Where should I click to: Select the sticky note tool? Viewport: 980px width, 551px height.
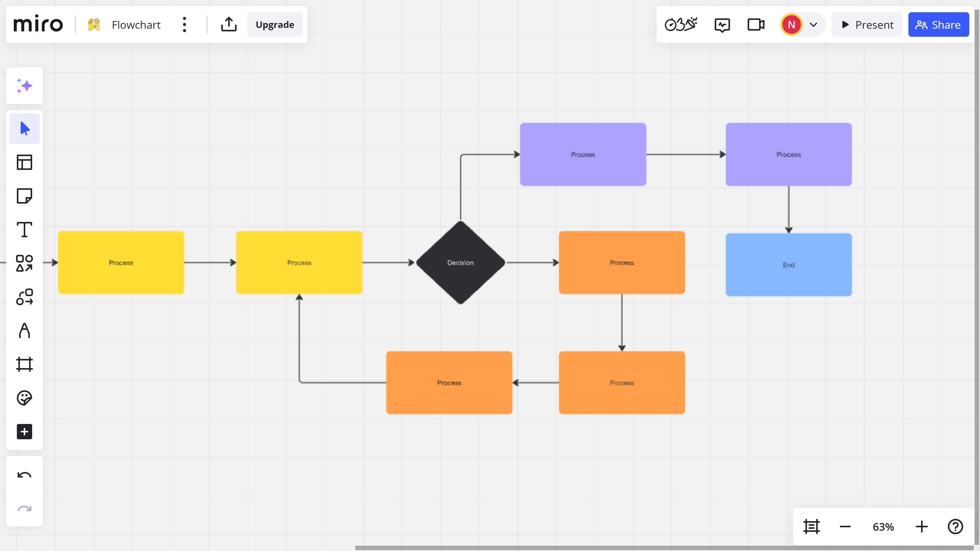point(24,196)
